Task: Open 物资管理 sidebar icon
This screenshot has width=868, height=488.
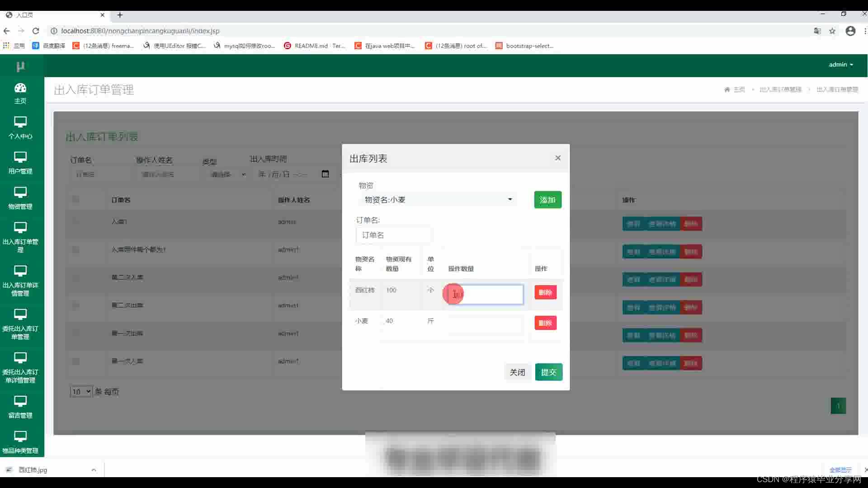Action: pos(20,192)
